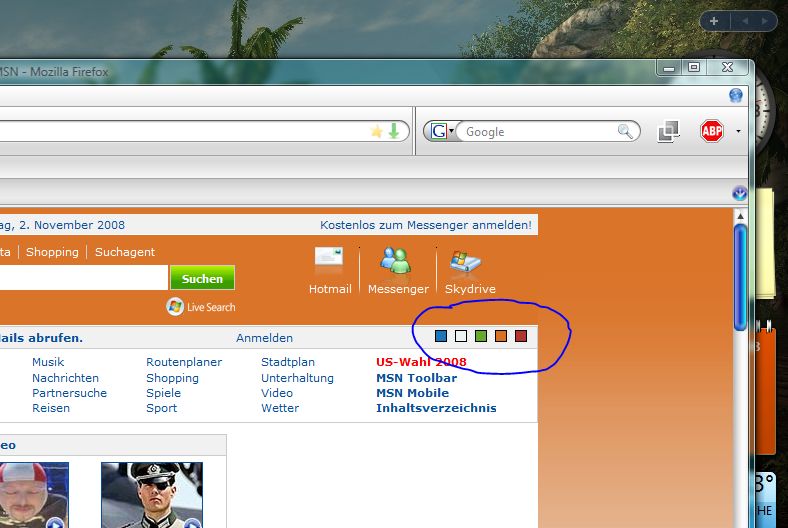This screenshot has height=528, width=788.
Task: Click the overlapping windows toolbar icon
Action: pyautogui.click(x=669, y=132)
